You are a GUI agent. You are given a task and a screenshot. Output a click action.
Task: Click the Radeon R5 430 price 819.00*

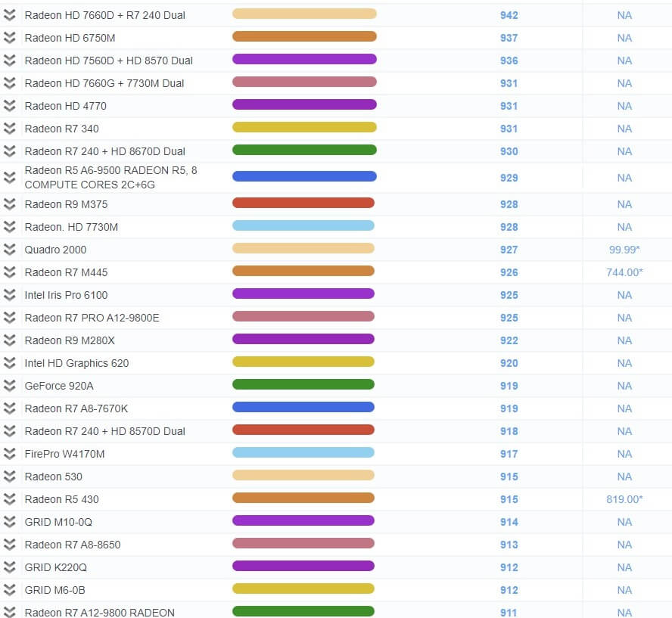coord(624,499)
